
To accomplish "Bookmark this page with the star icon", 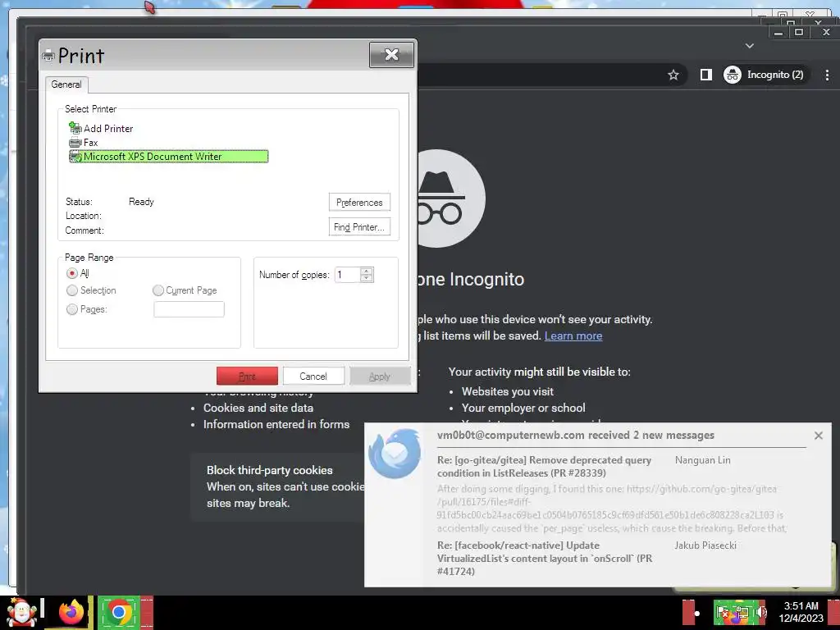I will click(673, 75).
